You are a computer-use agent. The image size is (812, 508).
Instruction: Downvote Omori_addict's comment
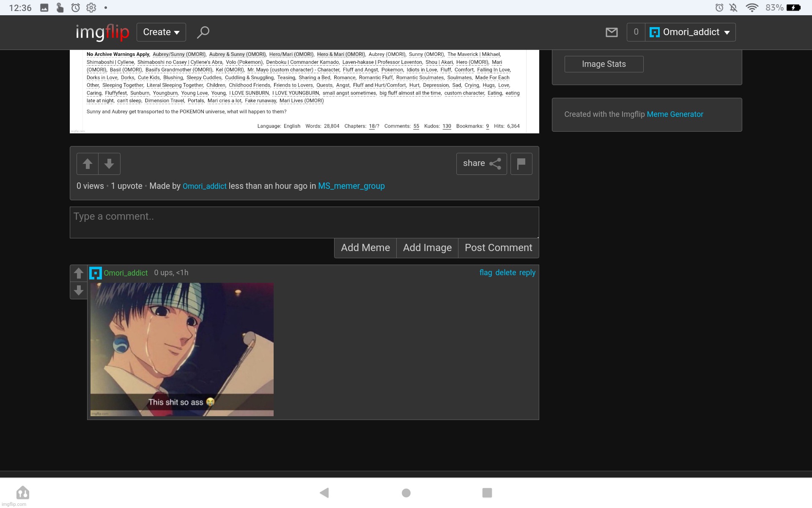(79, 290)
